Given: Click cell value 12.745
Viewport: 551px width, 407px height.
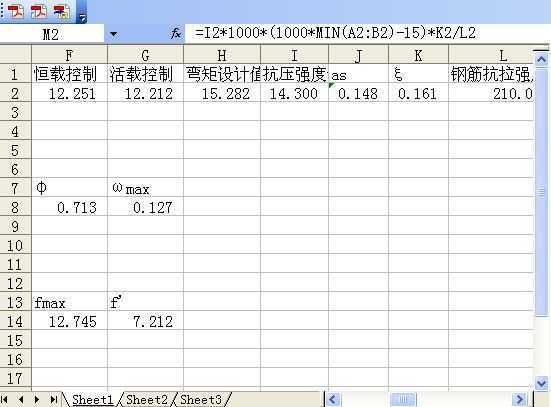Looking at the screenshot, I should point(69,321).
